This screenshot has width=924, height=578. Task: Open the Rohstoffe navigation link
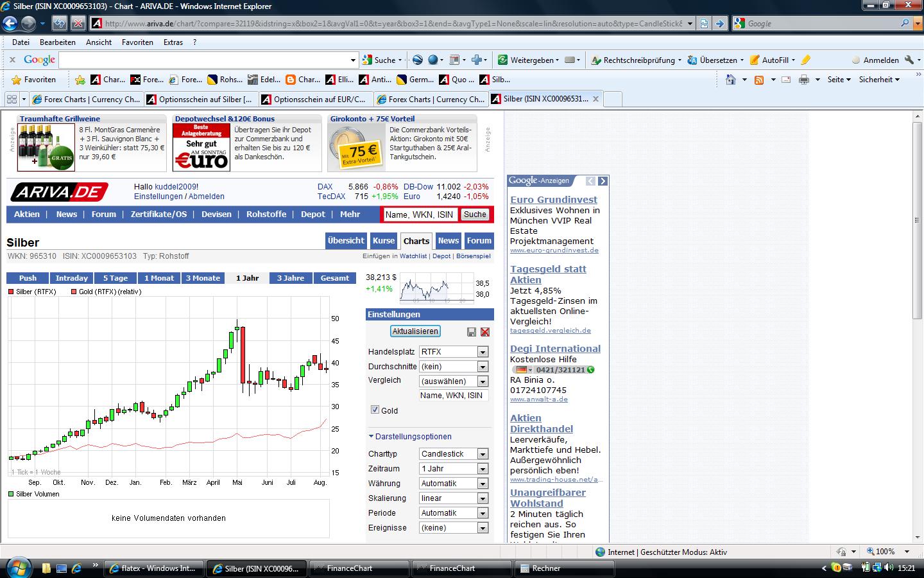(x=266, y=215)
